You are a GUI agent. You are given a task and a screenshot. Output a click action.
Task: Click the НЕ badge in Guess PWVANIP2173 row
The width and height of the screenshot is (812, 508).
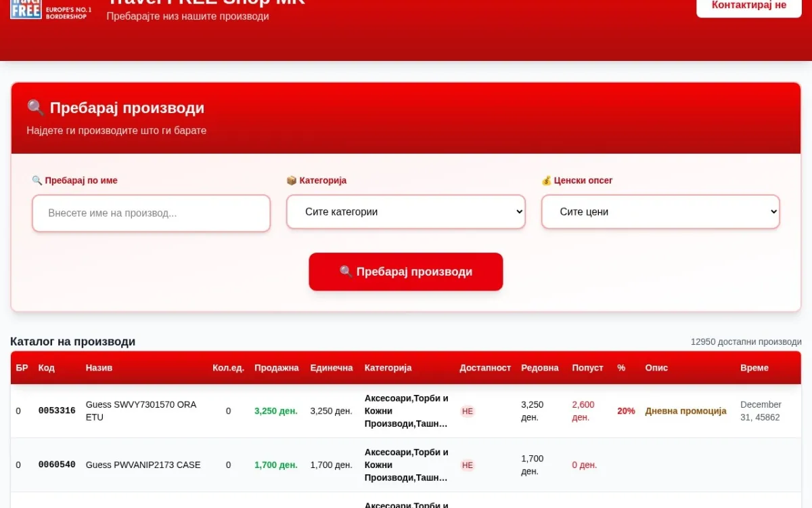pyautogui.click(x=468, y=465)
